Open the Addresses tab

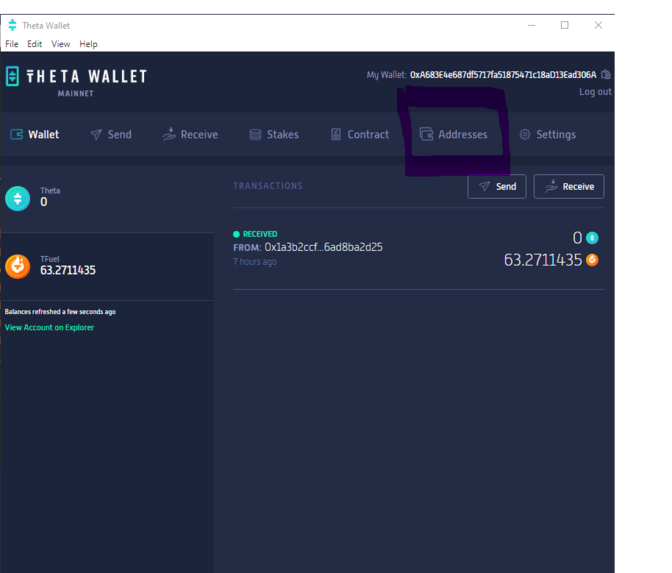pyautogui.click(x=453, y=135)
